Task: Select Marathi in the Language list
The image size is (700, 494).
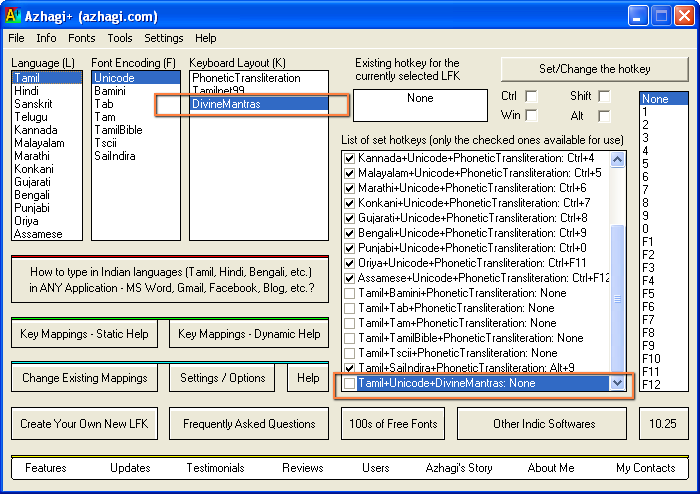Action: point(47,156)
